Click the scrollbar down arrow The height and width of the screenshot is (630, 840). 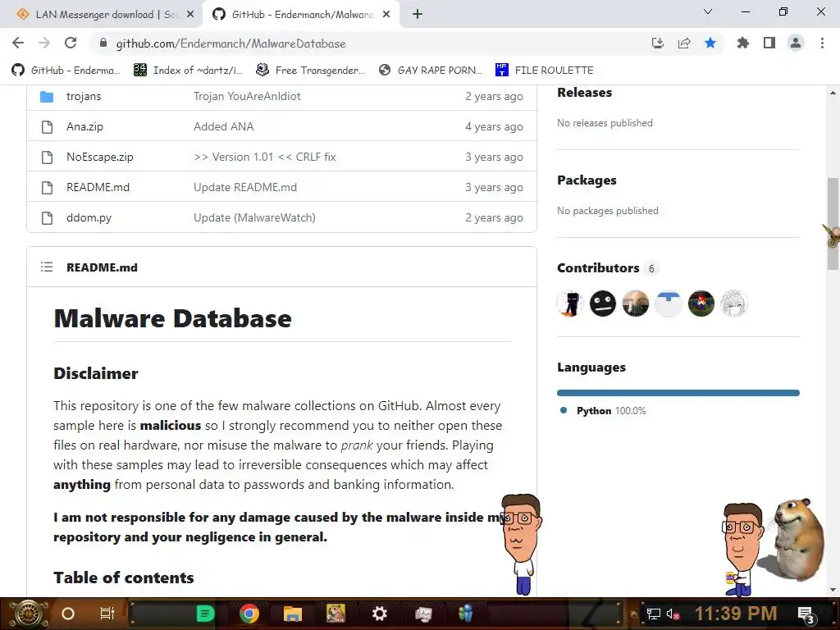click(x=833, y=590)
